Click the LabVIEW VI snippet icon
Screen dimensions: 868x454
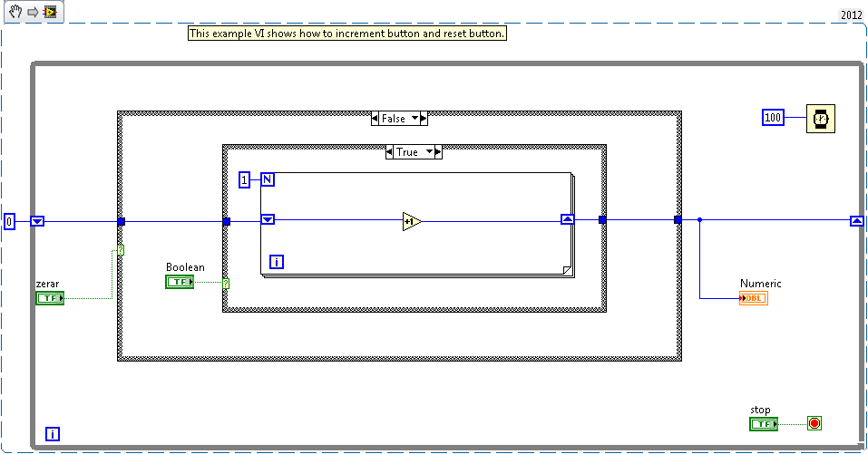(x=51, y=12)
